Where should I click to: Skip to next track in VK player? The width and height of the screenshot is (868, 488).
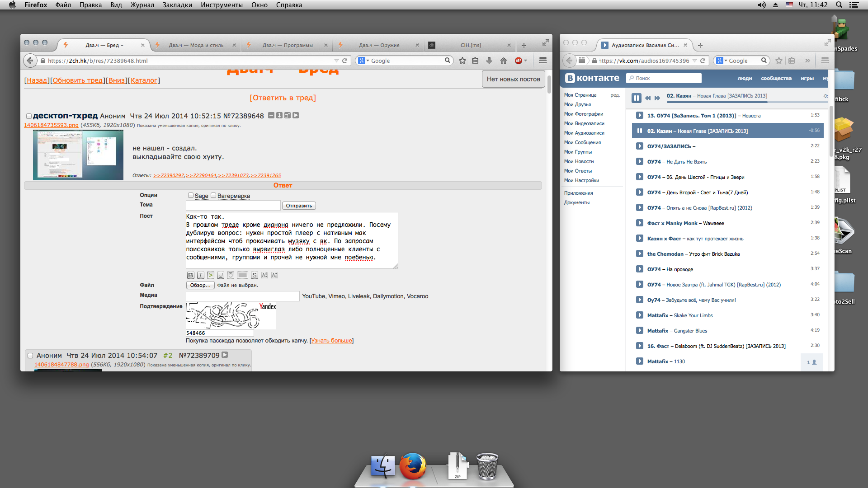pos(657,98)
